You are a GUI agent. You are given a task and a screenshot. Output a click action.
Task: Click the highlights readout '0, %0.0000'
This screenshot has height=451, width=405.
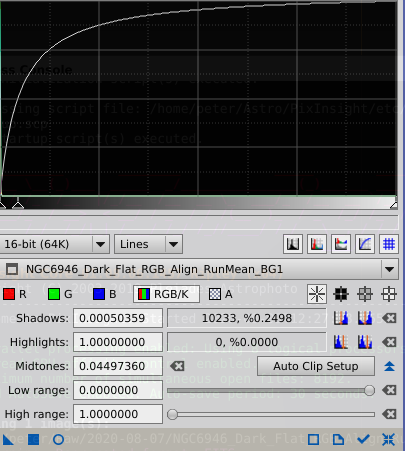pos(247,342)
